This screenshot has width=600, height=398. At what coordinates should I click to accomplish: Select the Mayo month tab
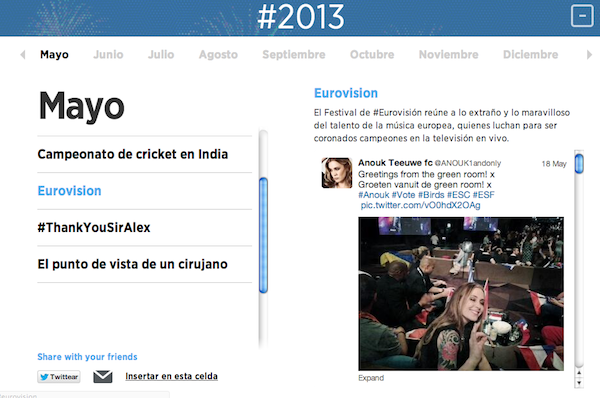(x=54, y=55)
